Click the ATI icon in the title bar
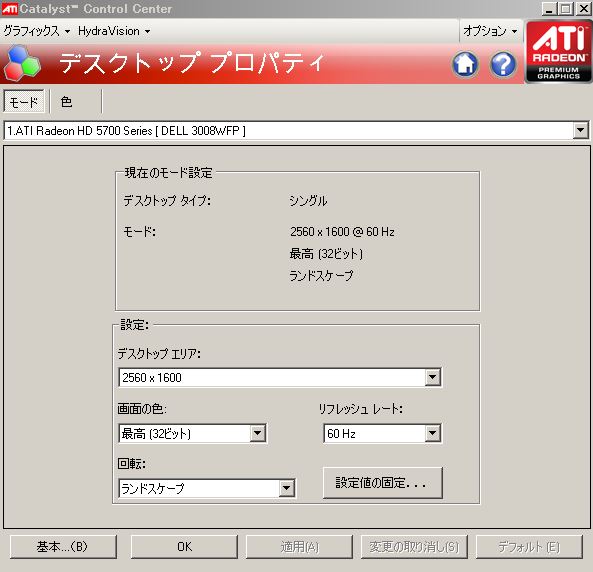 click(x=9, y=9)
